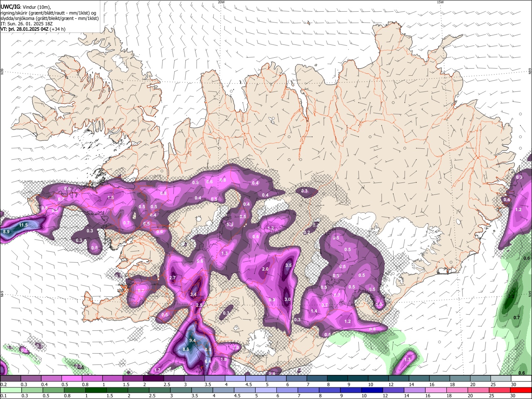Viewport: 532px width, 399px height.
Task: Click the 9.4 precipitation value
Action: (x=192, y=340)
